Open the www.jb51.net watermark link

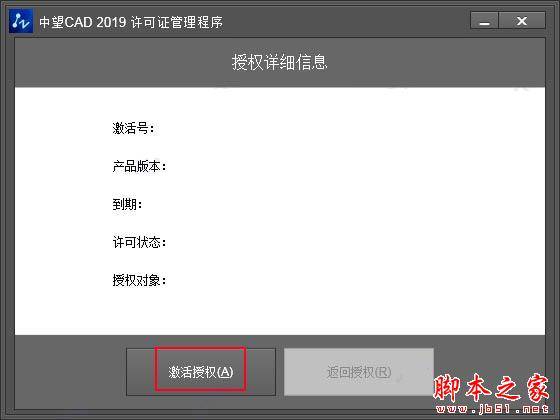(x=492, y=409)
